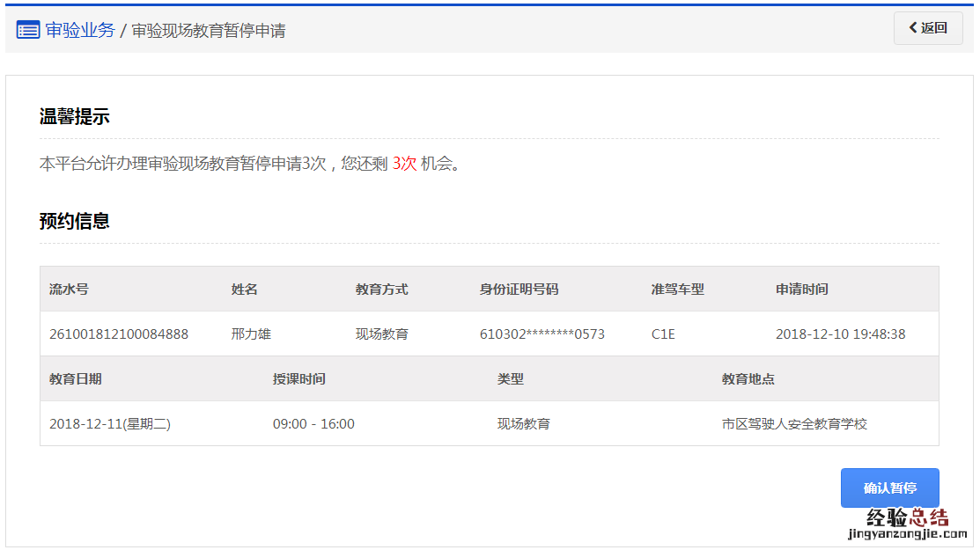980x550 pixels.
Task: Click the masked ID number 610302********0573
Action: pos(542,334)
